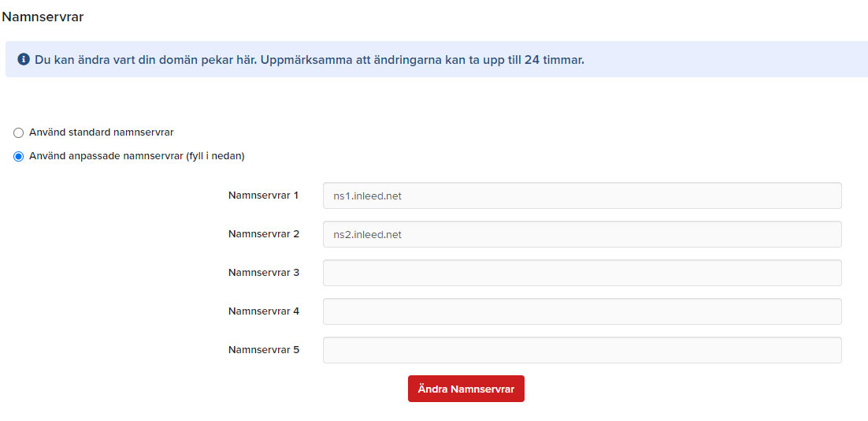The height and width of the screenshot is (421, 868).
Task: Focus the empty Namnservrar 5 input field
Action: pyautogui.click(x=581, y=350)
